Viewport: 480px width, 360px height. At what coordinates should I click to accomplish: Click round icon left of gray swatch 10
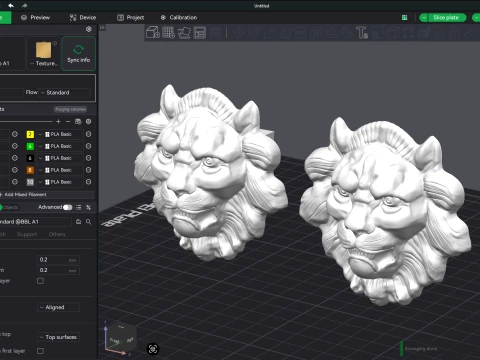[x=15, y=182]
